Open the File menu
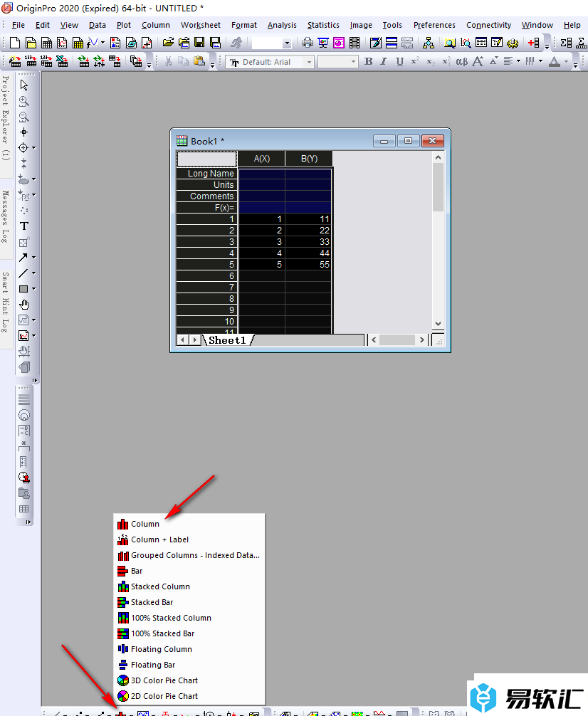588x716 pixels. (19, 25)
